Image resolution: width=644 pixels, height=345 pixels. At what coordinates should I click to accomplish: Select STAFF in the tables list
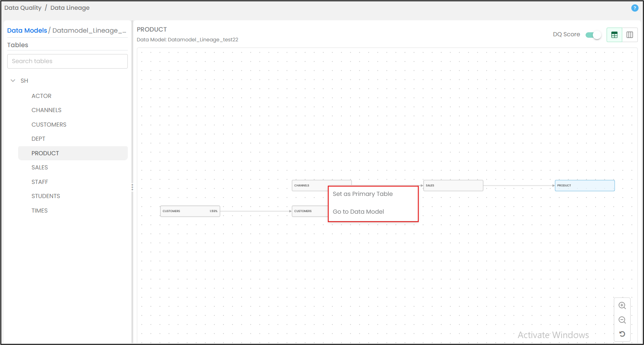[40, 182]
